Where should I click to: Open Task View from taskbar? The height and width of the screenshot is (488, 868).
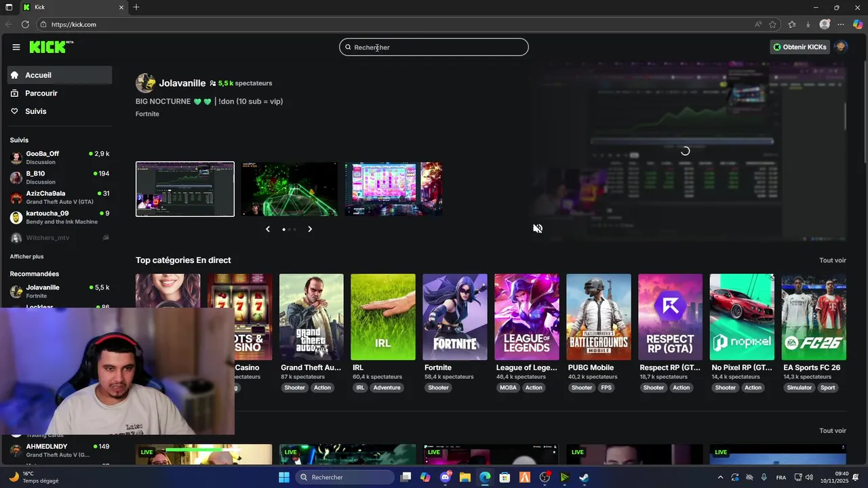coord(406,477)
